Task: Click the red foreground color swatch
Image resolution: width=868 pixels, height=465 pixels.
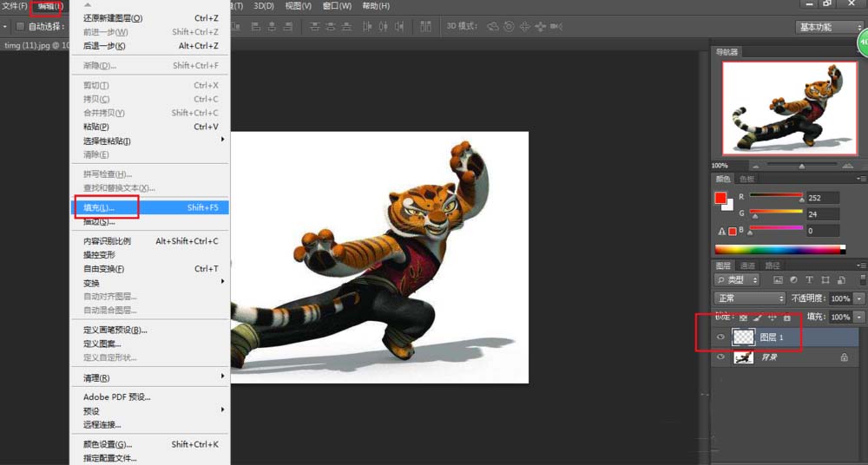Action: point(720,198)
